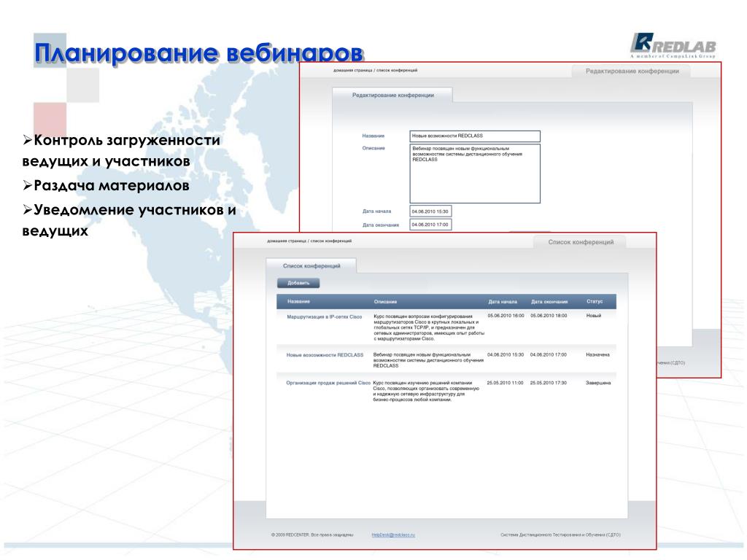Image resolution: width=747 pixels, height=560 pixels.
Task: Click the Уведомление участников и ведущих bullet
Action: pos(129,220)
